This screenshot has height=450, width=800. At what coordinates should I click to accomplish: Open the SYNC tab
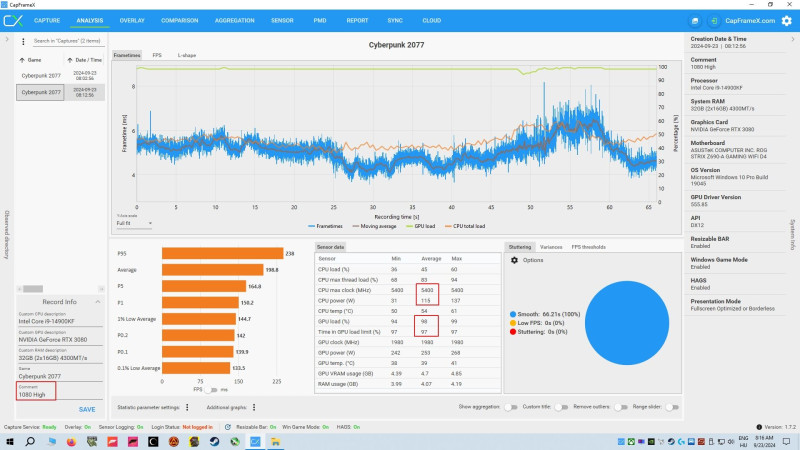(395, 21)
